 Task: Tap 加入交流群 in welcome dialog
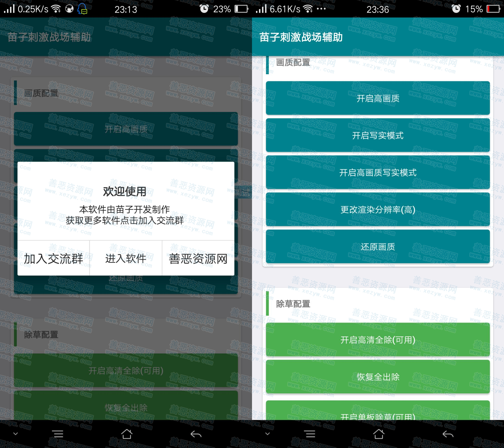pyautogui.click(x=53, y=259)
